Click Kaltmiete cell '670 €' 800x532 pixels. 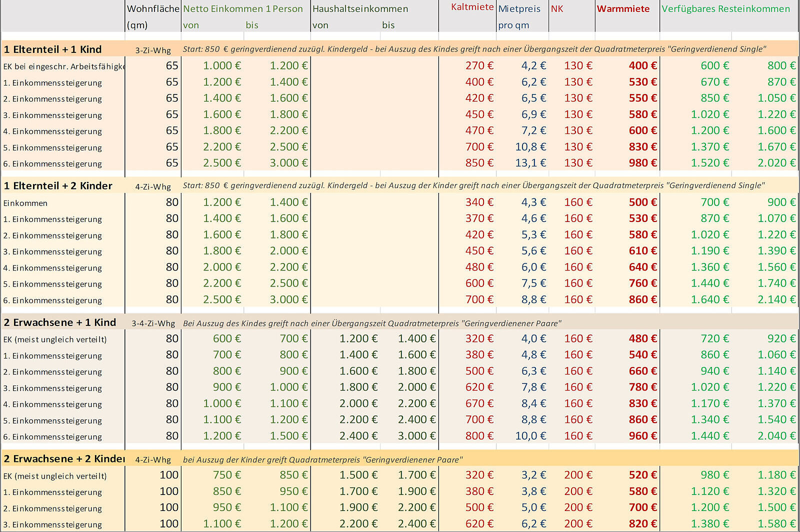pyautogui.click(x=479, y=403)
